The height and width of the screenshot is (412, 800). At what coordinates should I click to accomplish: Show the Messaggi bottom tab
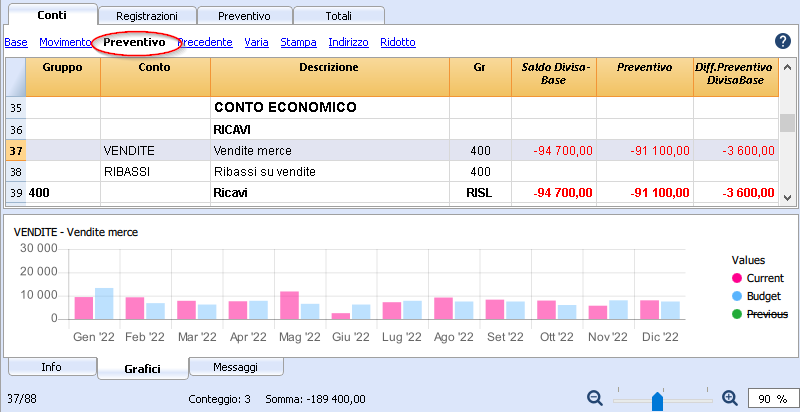235,367
